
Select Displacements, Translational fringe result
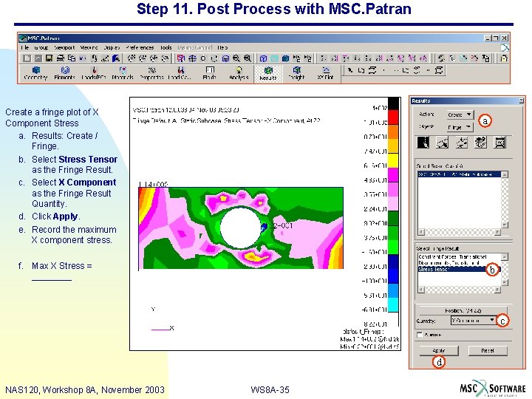459,263
